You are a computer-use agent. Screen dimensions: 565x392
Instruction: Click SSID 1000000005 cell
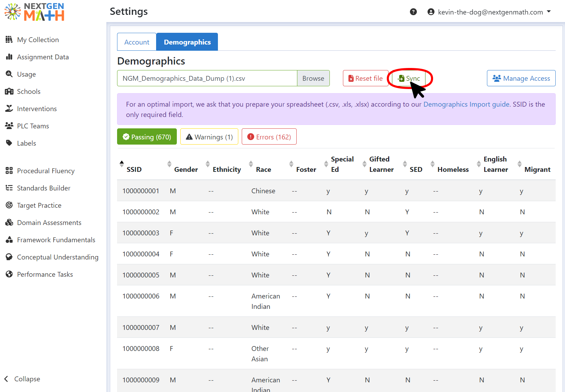141,275
